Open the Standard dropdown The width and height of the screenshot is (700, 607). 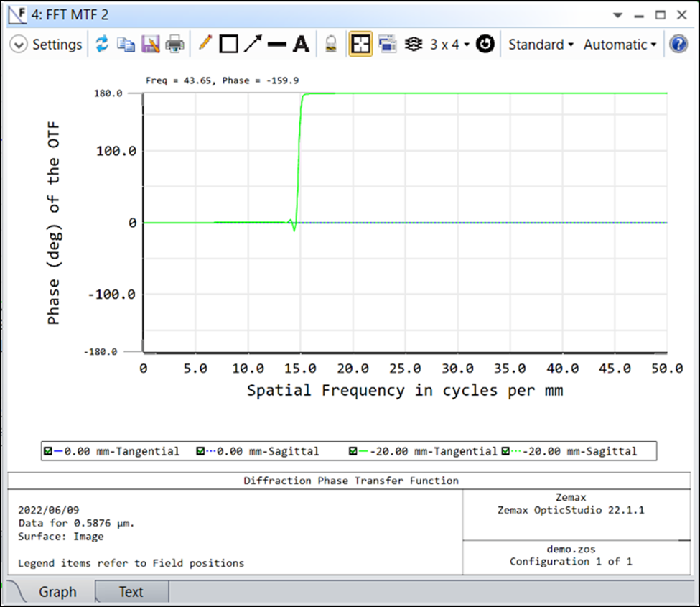click(x=541, y=45)
